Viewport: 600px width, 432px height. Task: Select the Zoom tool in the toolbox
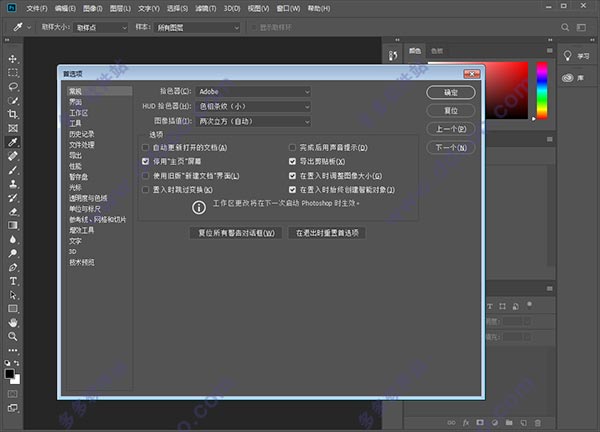coord(13,336)
